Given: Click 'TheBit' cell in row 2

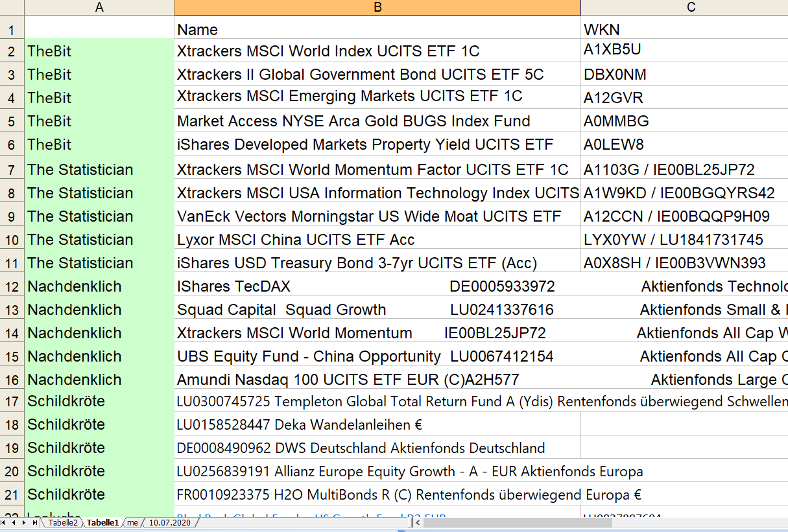Looking at the screenshot, I should 99,51.
